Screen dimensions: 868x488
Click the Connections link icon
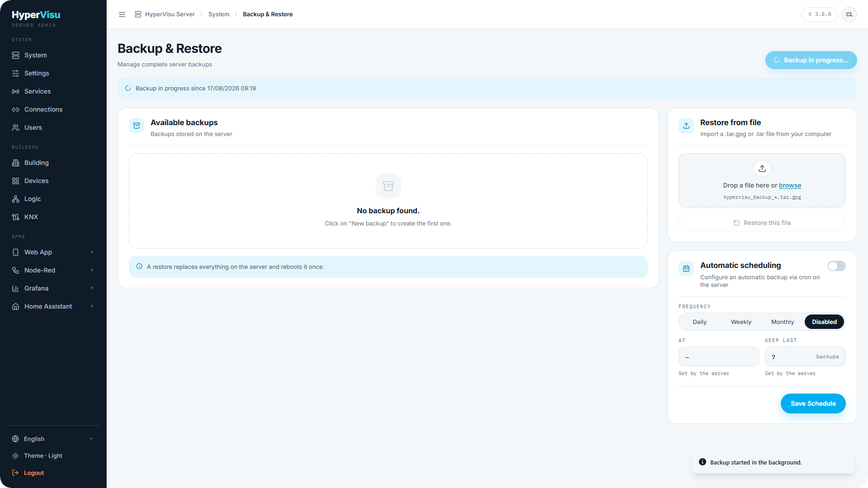pos(15,109)
